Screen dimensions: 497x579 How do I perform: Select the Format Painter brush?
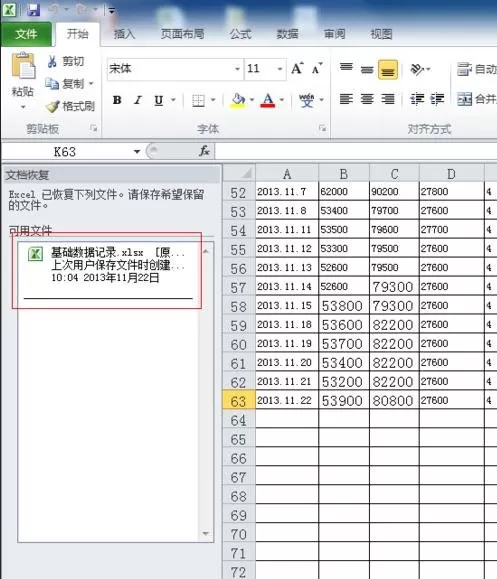[x=52, y=106]
